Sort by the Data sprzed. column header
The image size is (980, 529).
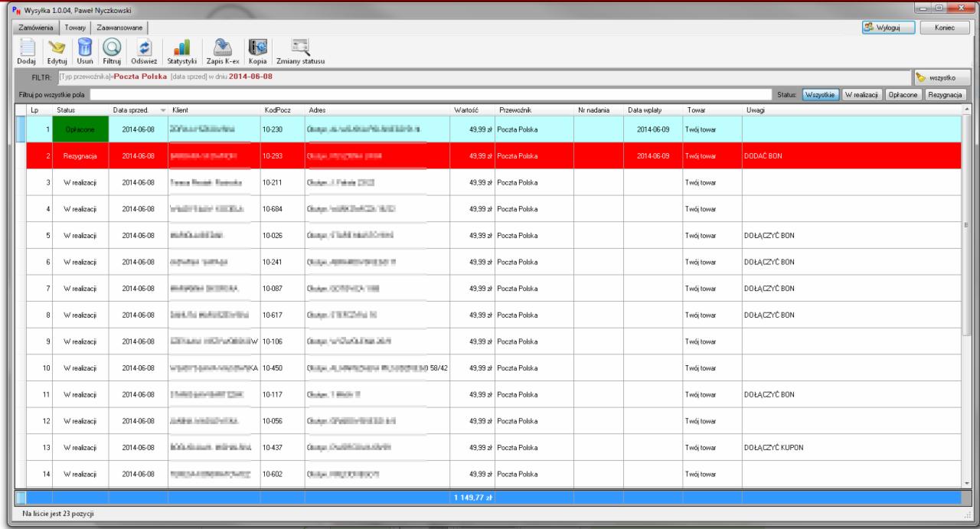[x=132, y=110]
